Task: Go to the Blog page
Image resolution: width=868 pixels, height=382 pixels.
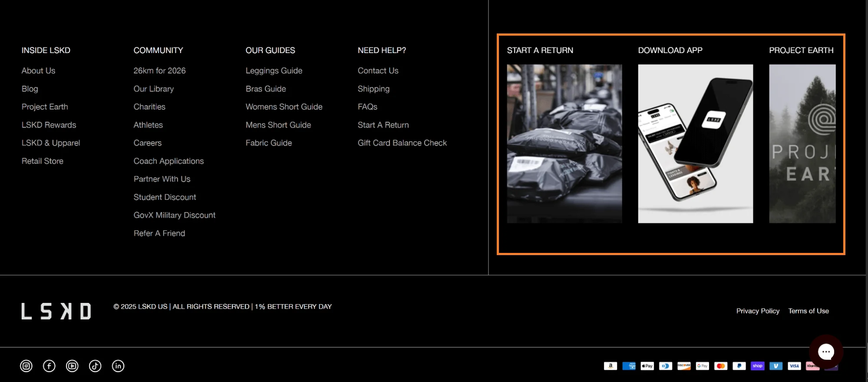Action: tap(30, 89)
